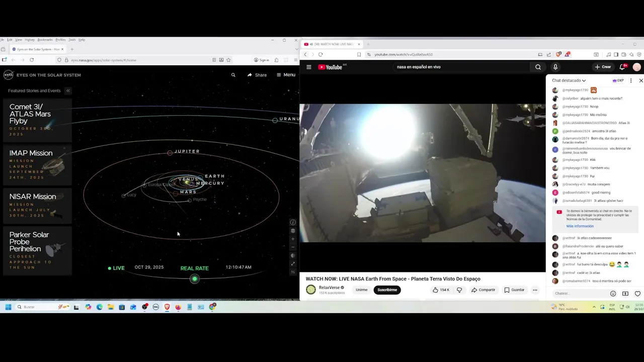644x362 pixels.
Task: Click the 12:10:47 AM time display
Action: tap(238, 267)
